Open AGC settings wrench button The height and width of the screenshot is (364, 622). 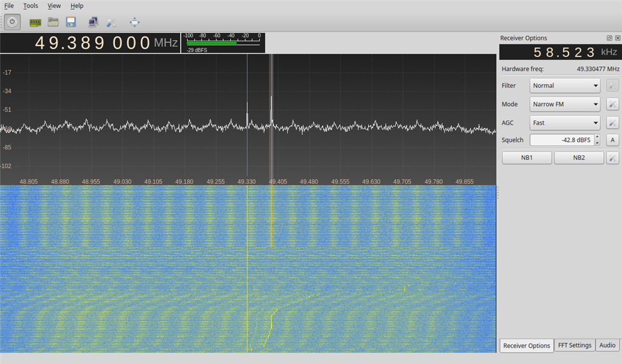[x=612, y=123]
